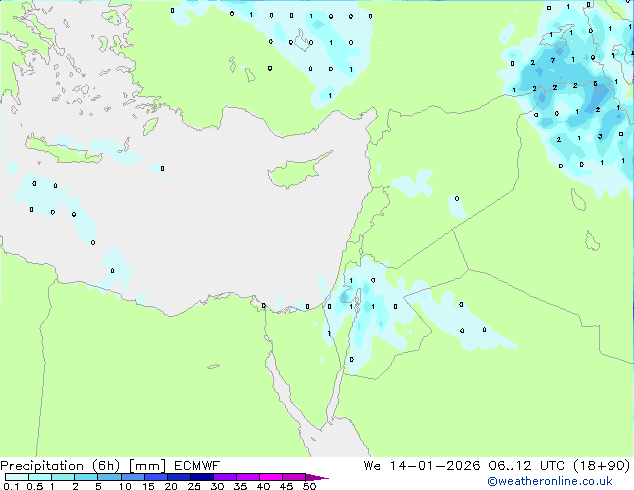
Task: Click the 25–30 mm legend color swatch
Action: pos(201,477)
